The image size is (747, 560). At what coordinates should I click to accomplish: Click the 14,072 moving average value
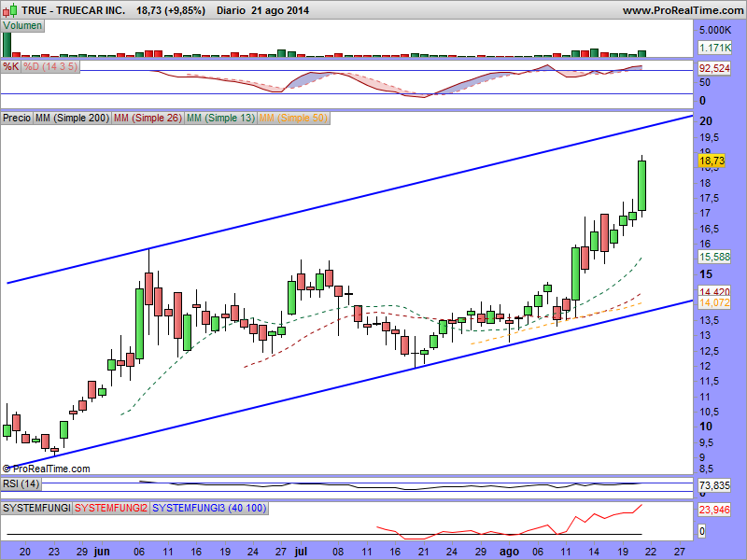[x=714, y=302]
